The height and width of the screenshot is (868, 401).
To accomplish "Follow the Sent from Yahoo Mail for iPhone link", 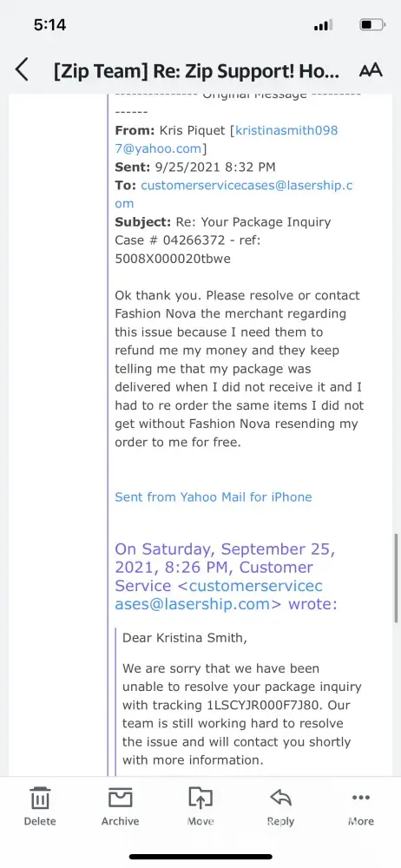I will point(214,496).
